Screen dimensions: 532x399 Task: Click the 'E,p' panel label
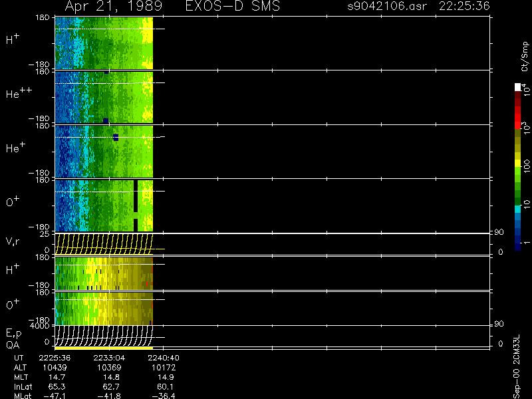point(13,334)
